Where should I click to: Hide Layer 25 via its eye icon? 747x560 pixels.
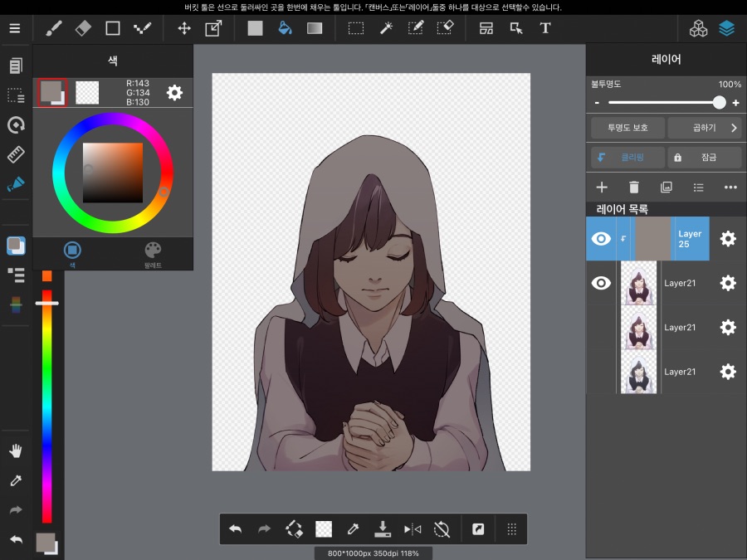600,238
